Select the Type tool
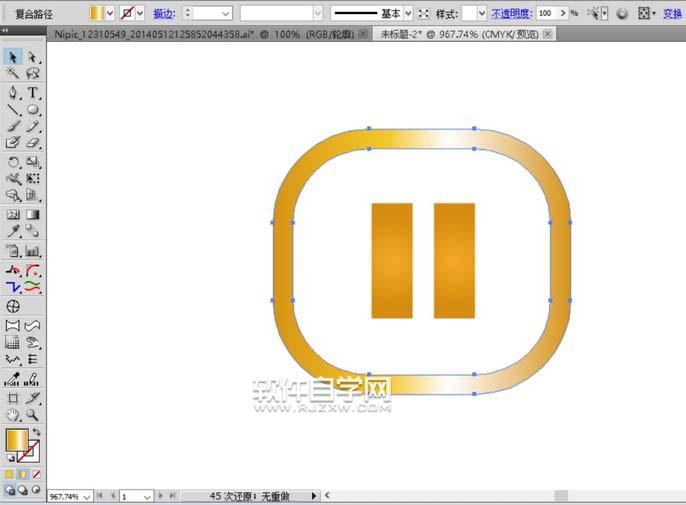Screen dimensions: 686x505 tap(33, 92)
